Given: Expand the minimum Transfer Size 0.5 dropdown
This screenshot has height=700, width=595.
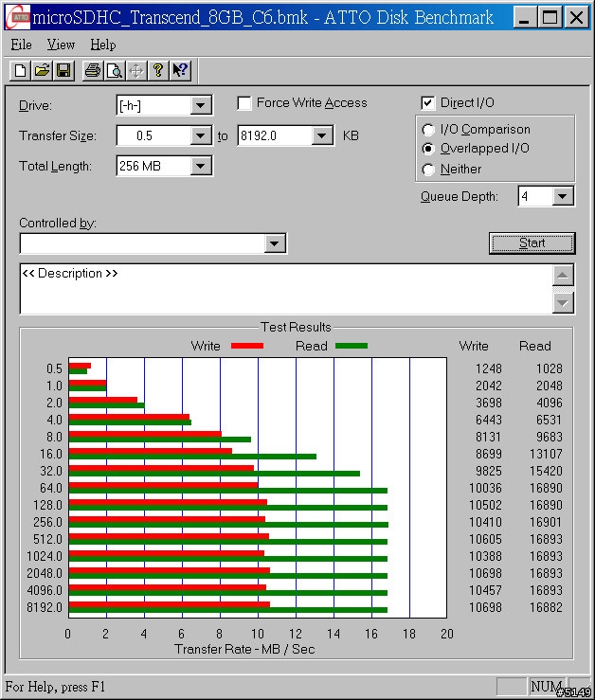Looking at the screenshot, I should 200,135.
